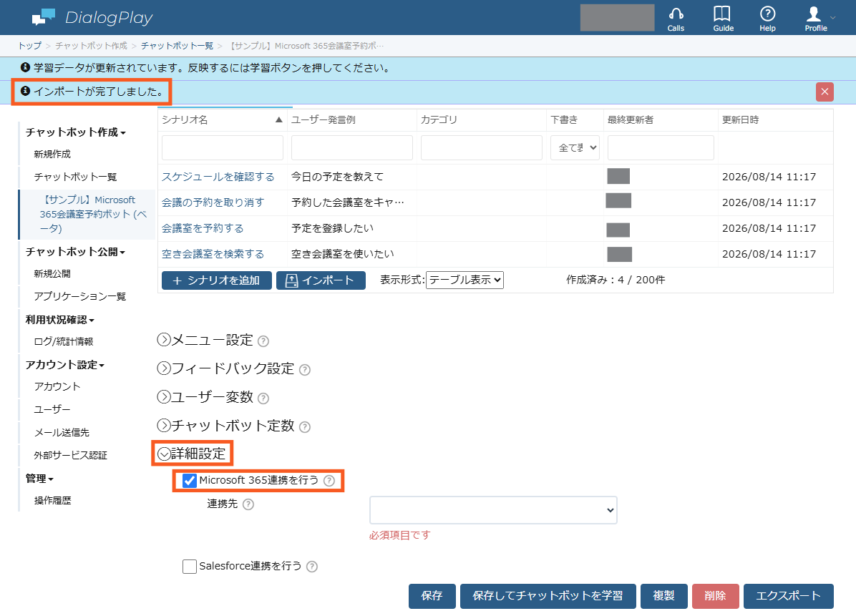This screenshot has height=616, width=856.
Task: Open 新規公開 in sidebar
Action: (x=52, y=274)
